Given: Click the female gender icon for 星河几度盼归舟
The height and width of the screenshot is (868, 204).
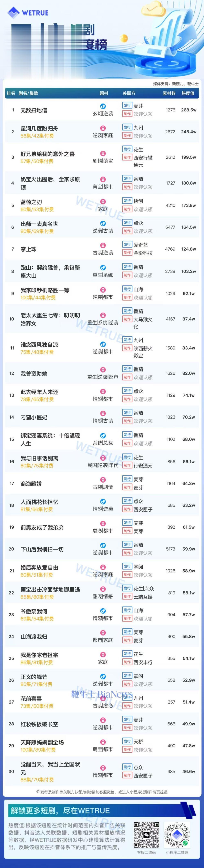Looking at the screenshot, I should pos(103,128).
